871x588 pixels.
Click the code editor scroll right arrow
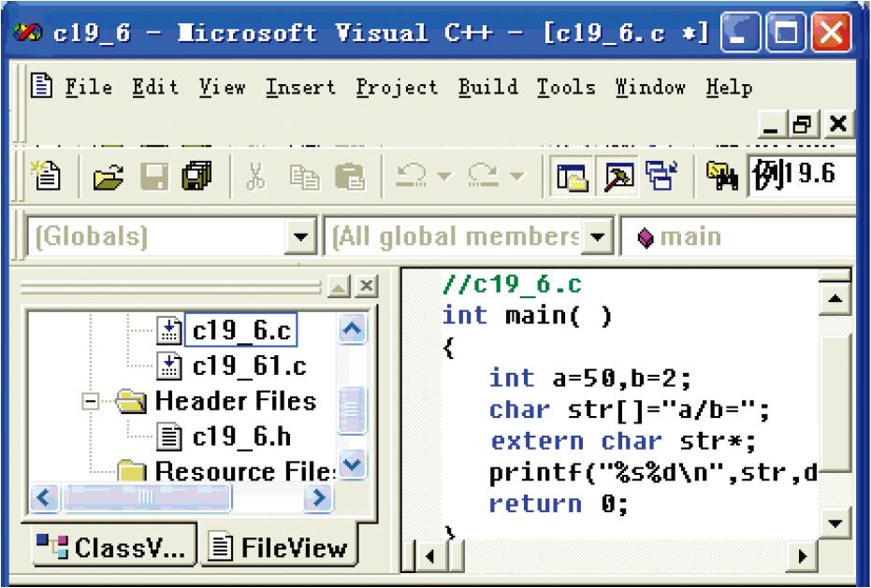[x=802, y=555]
